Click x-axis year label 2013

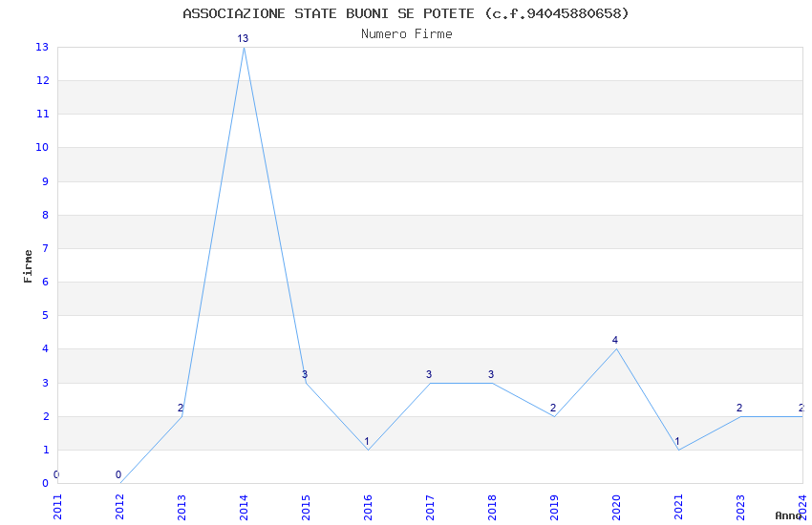click(x=182, y=507)
